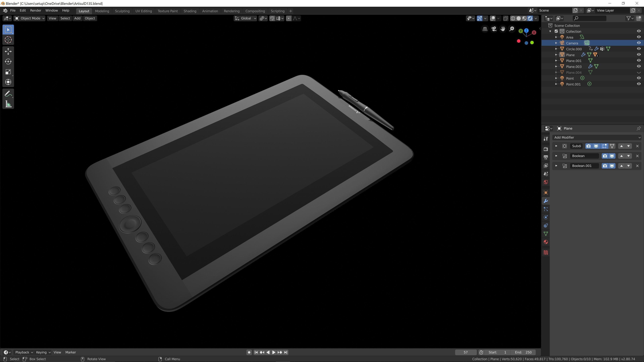Image resolution: width=644 pixels, height=362 pixels.
Task: Expand Circle.000 in outliner
Action: pos(556,49)
